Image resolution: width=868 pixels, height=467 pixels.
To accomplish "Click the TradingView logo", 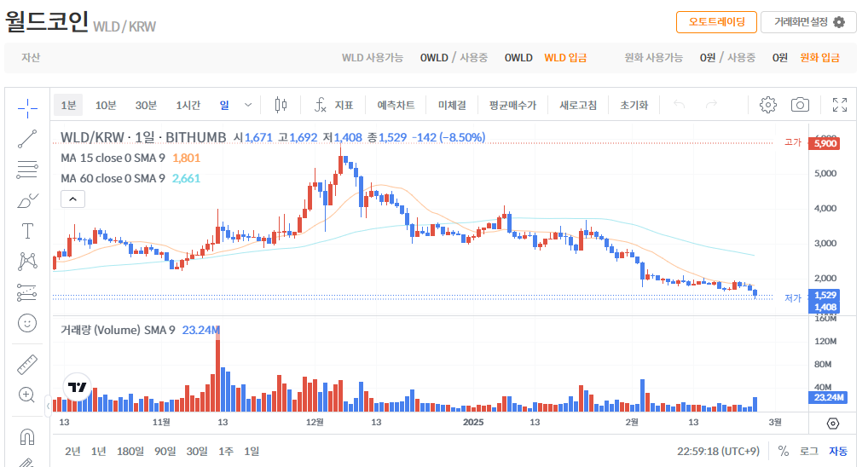I will coord(77,387).
